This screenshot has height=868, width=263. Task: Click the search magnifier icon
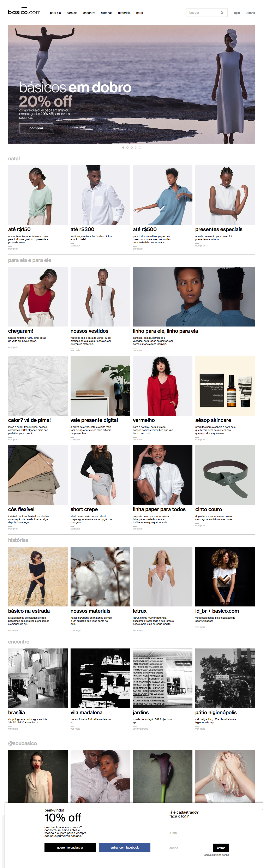222,13
